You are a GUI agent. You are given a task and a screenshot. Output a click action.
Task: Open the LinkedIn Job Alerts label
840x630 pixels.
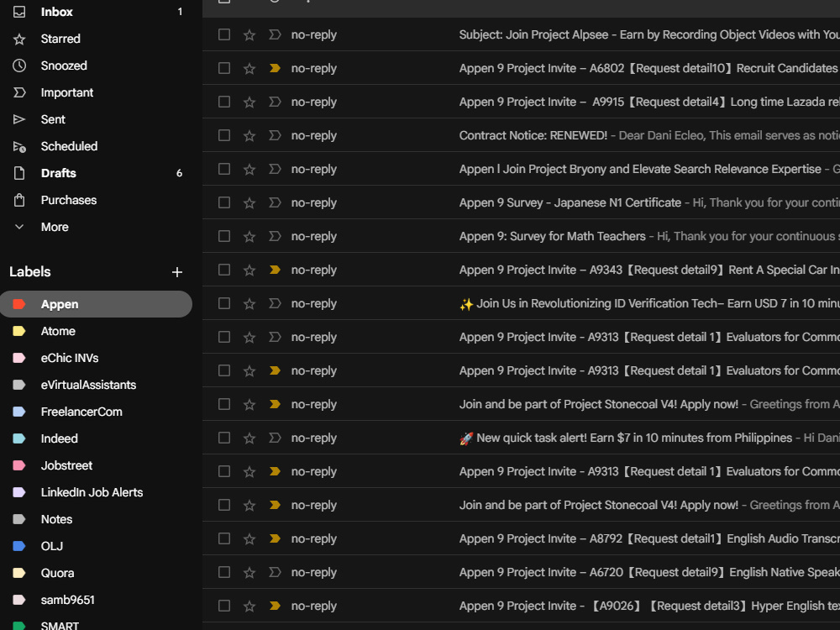point(96,492)
